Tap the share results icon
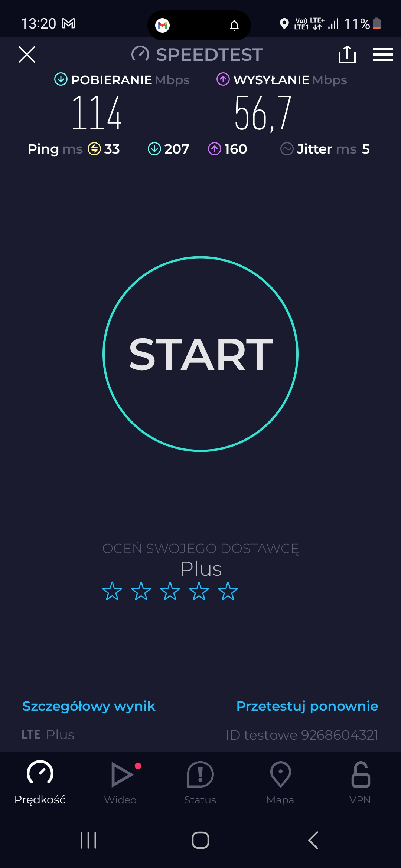The height and width of the screenshot is (868, 401). click(x=347, y=55)
